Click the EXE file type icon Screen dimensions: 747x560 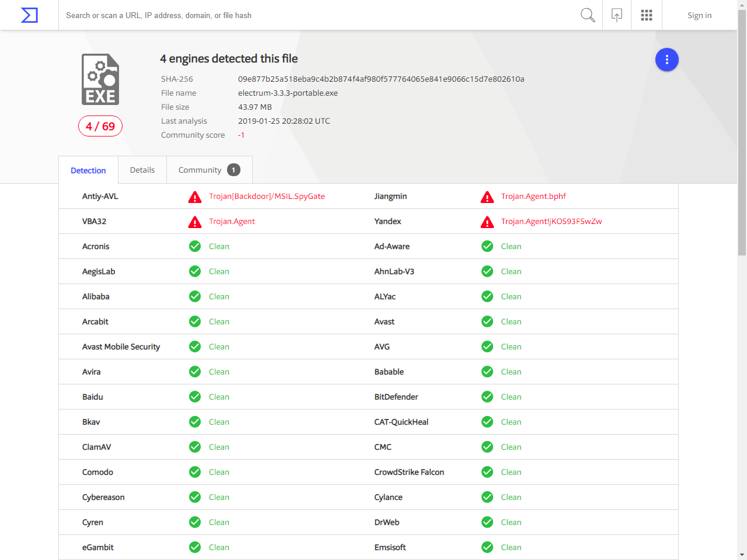(100, 79)
